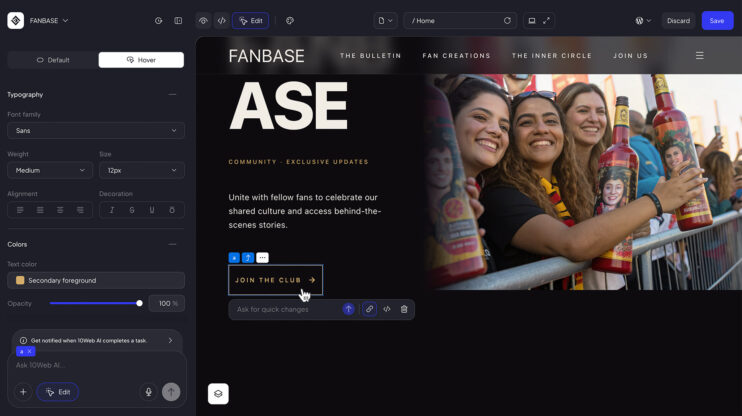This screenshot has height=416, width=742.
Task: Click the Discard button
Action: point(678,20)
